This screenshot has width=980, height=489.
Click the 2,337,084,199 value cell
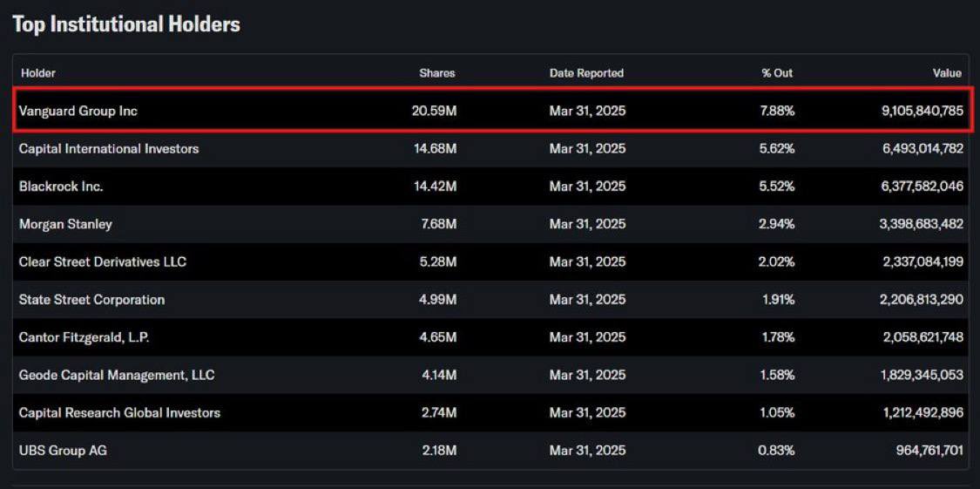coord(923,262)
